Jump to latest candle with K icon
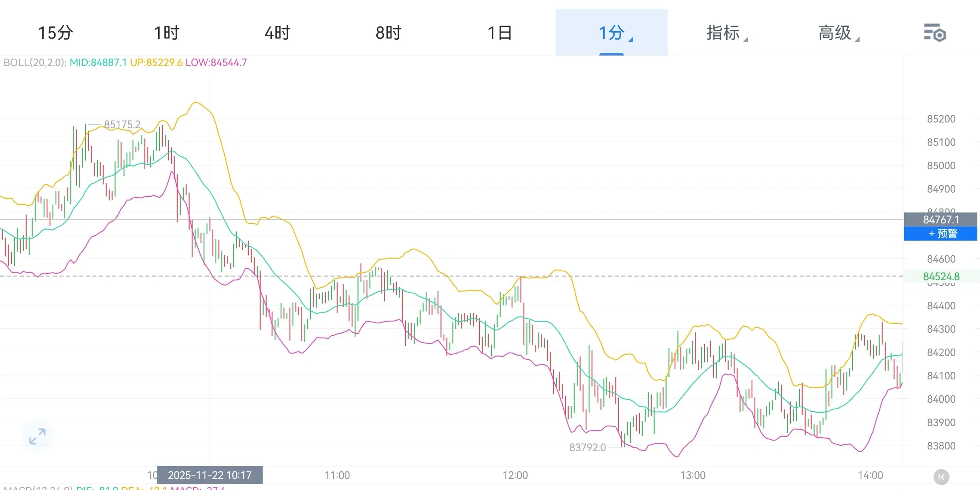The width and height of the screenshot is (980, 490). click(x=941, y=476)
